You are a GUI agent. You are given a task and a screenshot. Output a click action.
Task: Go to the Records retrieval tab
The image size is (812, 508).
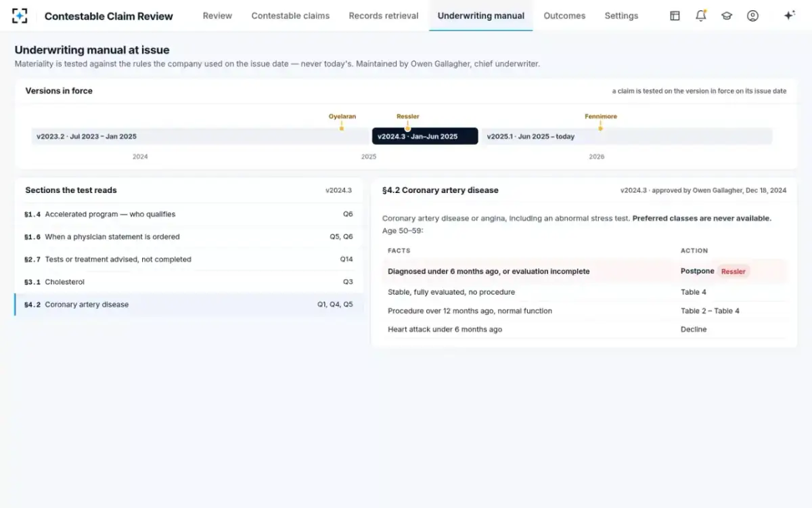[384, 16]
